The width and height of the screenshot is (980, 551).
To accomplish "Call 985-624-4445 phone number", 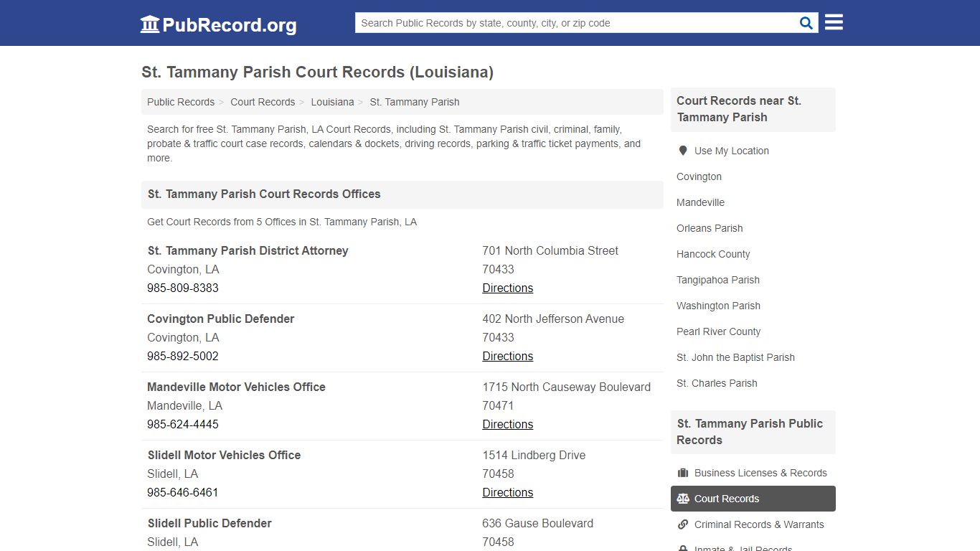I will [183, 424].
